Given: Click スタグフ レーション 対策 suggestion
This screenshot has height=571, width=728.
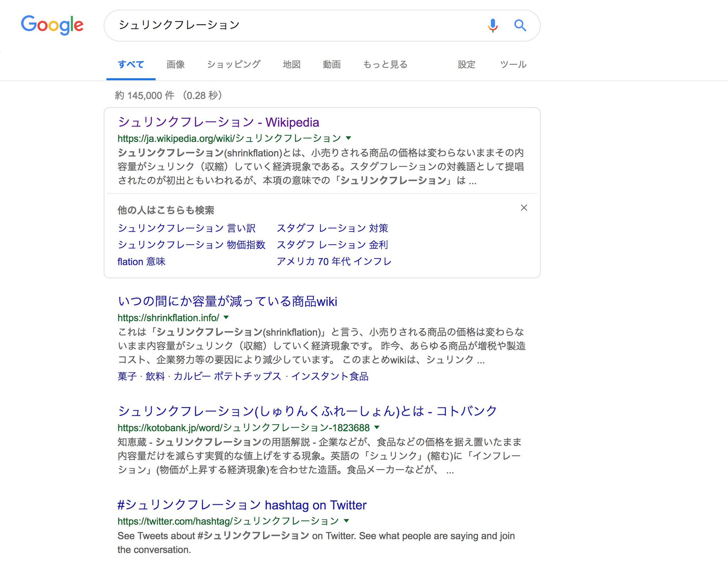Looking at the screenshot, I should point(332,228).
